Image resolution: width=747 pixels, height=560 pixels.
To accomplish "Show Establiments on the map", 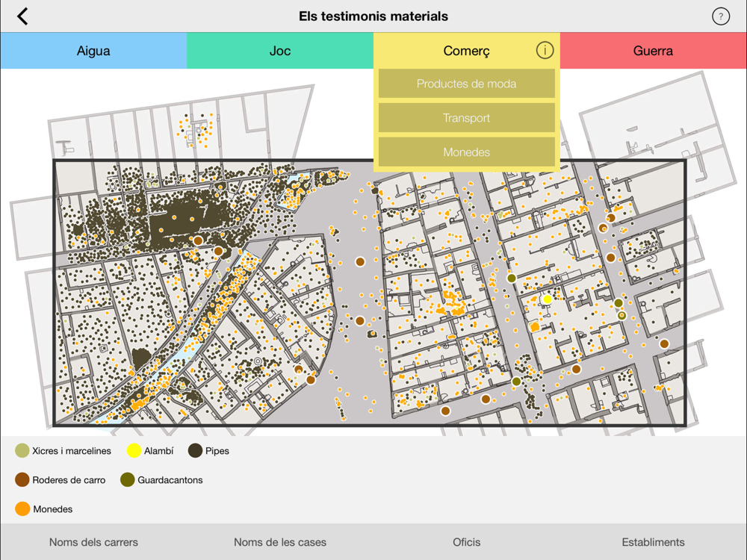I will tap(653, 542).
